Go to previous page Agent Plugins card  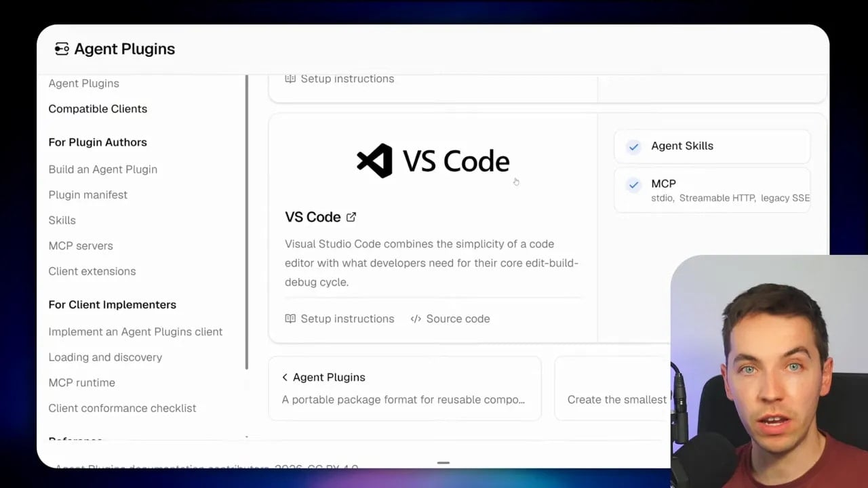405,388
